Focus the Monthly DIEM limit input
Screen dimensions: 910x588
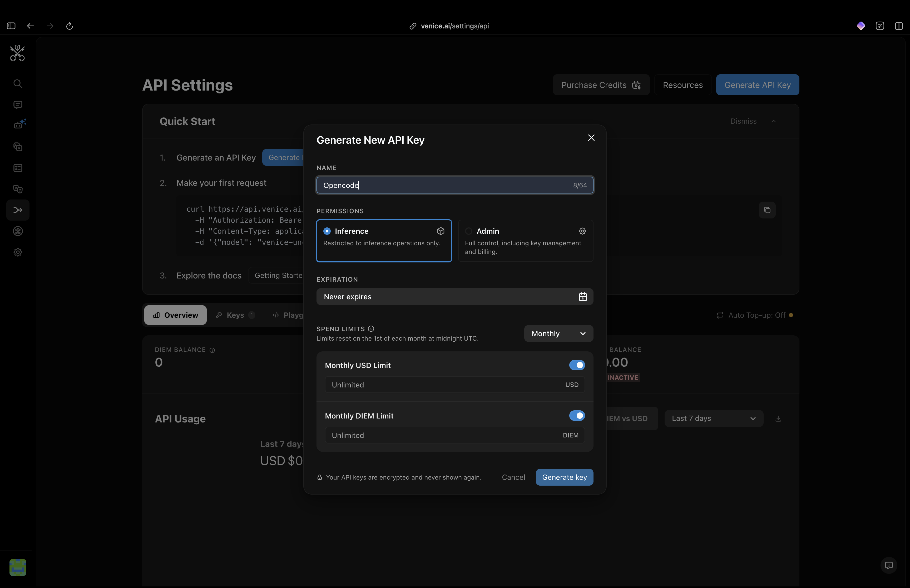click(454, 435)
